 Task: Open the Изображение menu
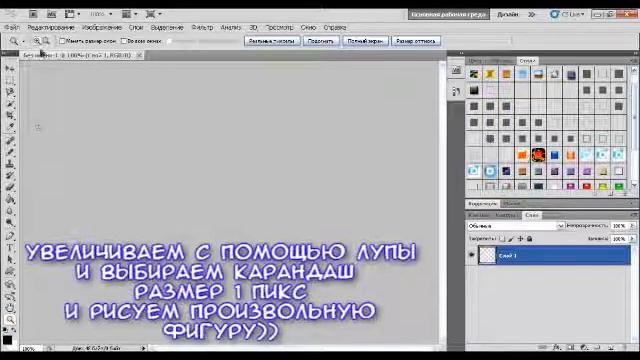point(102,27)
